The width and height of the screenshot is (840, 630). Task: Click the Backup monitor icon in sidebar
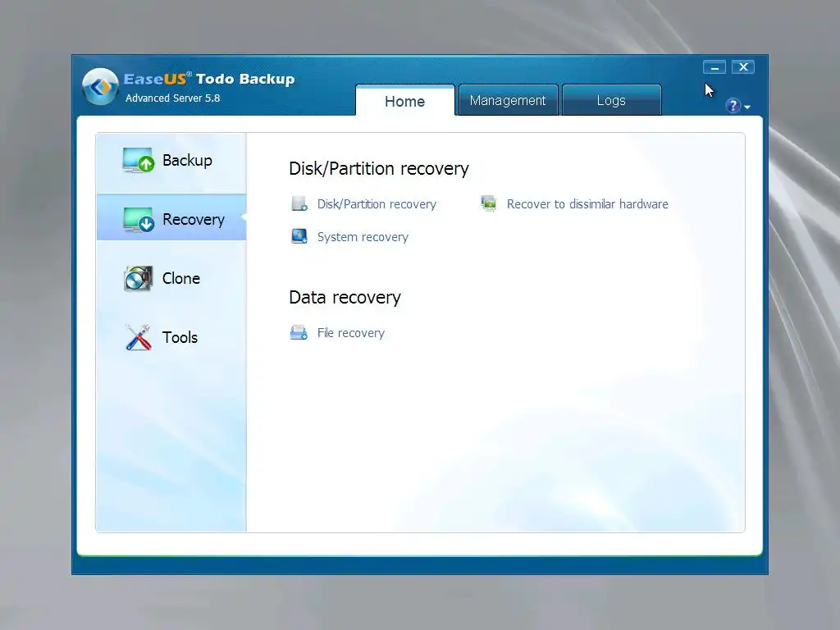138,160
